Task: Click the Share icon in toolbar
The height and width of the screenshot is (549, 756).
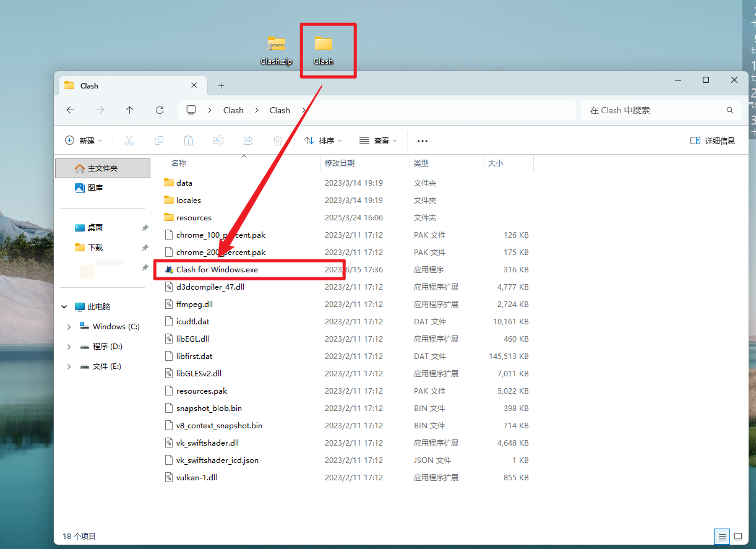Action: [248, 141]
